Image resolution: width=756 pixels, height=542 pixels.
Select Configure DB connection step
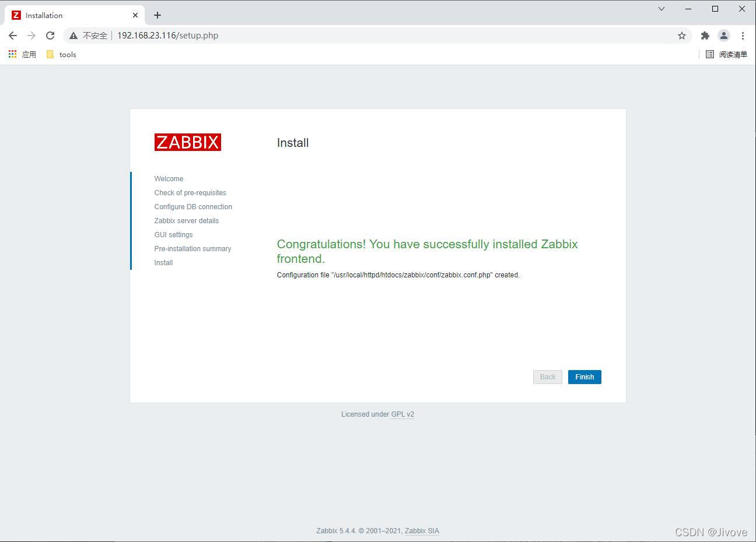tap(193, 207)
